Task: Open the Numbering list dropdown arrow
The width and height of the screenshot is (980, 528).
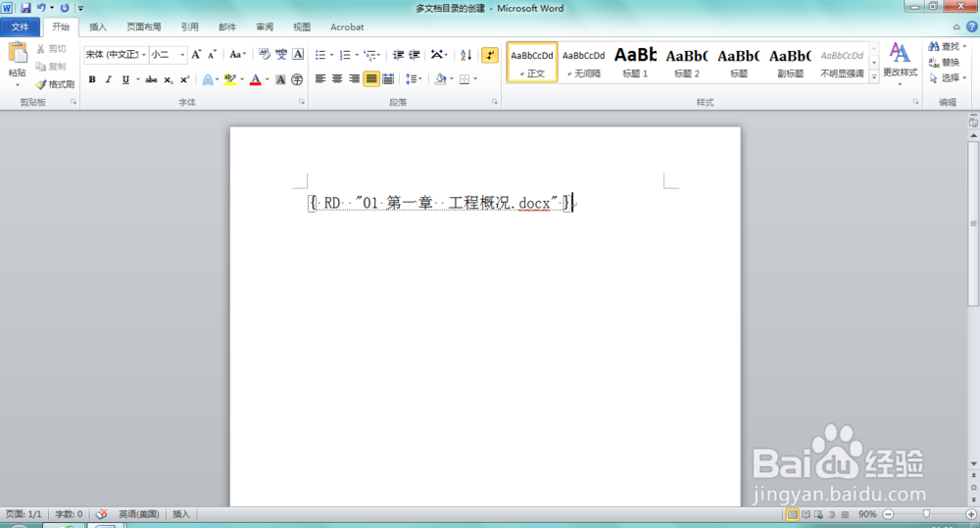Action: coord(357,55)
